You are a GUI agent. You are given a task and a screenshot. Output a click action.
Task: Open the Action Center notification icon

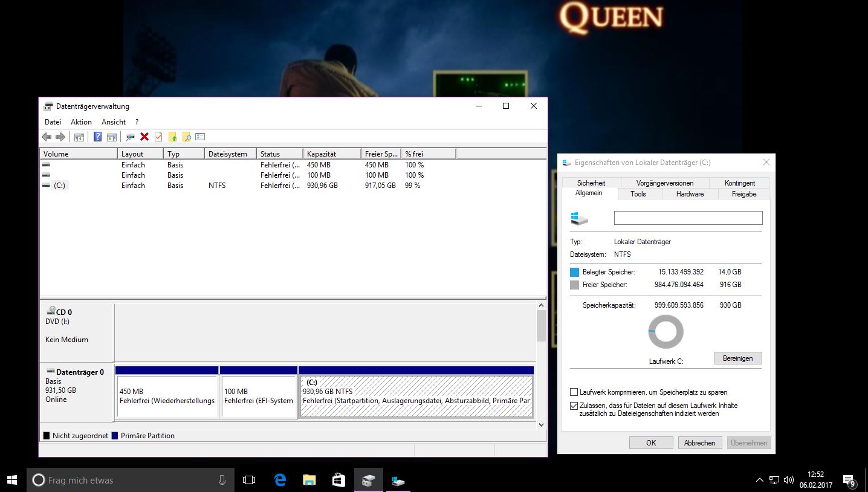pos(849,481)
